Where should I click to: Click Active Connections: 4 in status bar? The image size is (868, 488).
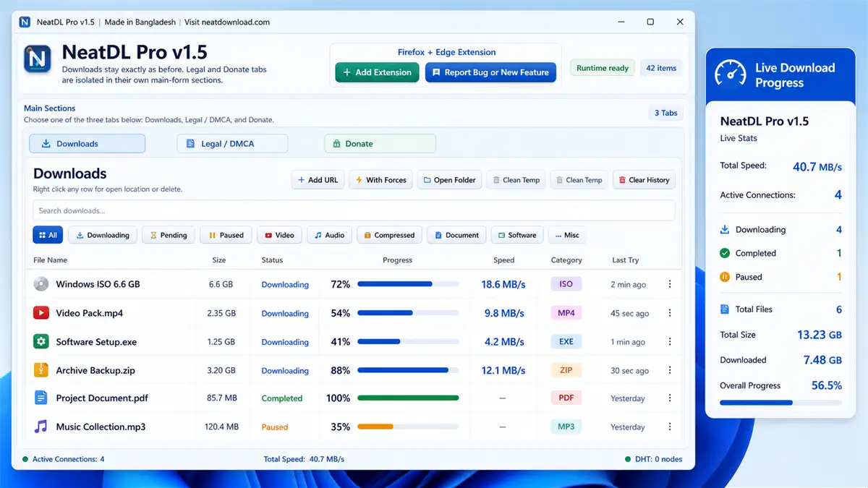(64, 459)
